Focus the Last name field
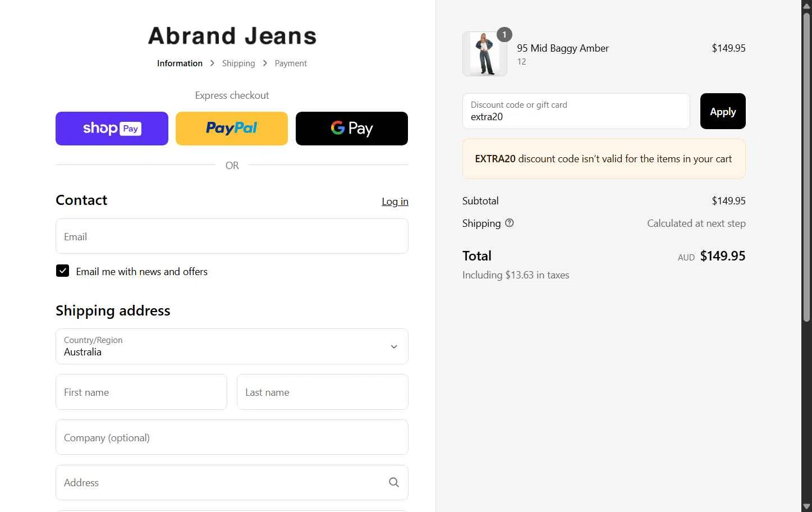 tap(323, 392)
